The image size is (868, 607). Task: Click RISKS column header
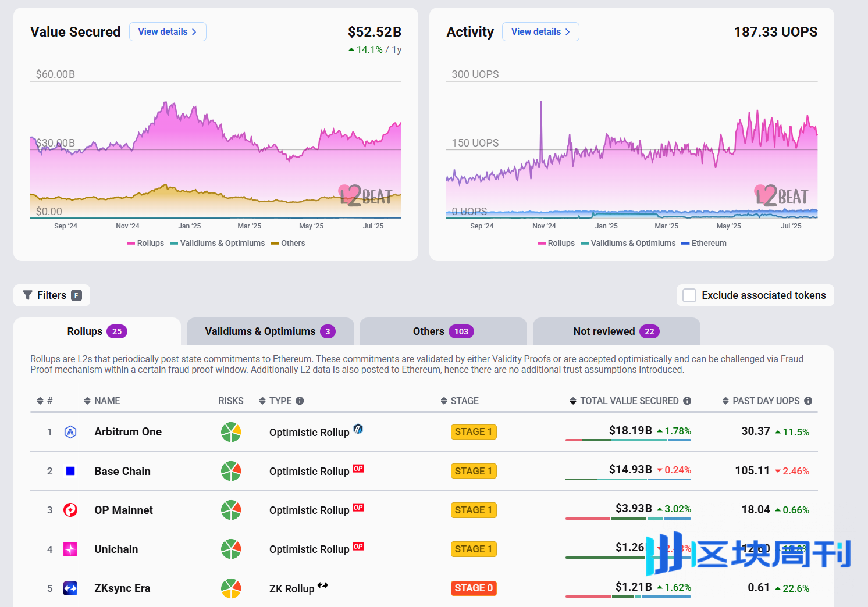click(231, 401)
